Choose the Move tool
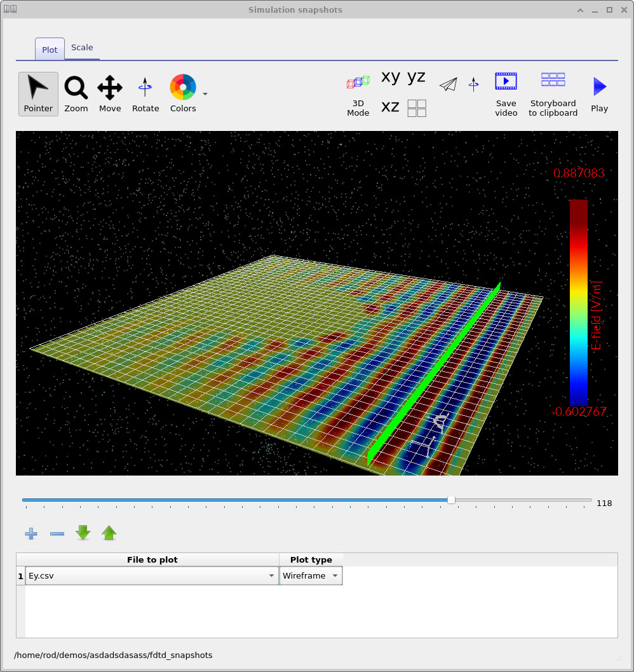The width and height of the screenshot is (634, 672). 110,94
